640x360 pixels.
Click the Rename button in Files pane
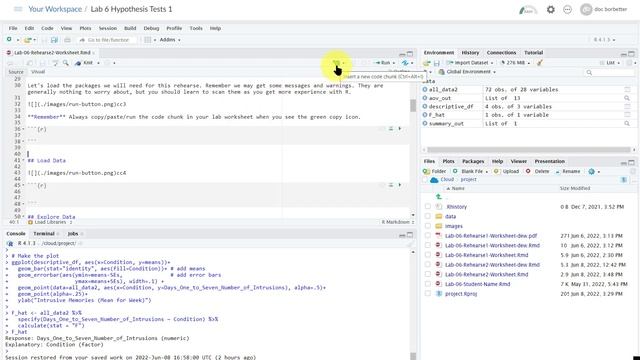pos(567,171)
